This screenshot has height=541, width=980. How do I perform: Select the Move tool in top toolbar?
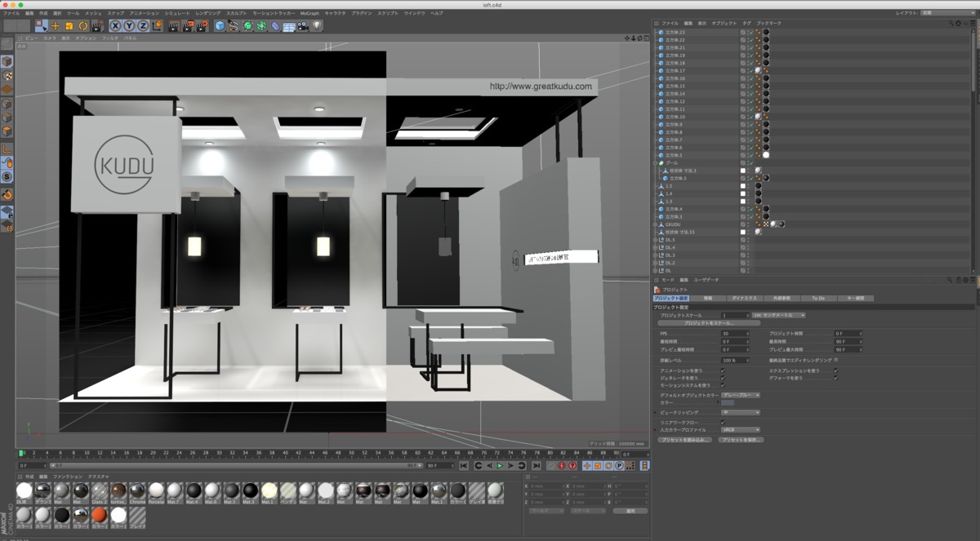coord(56,26)
